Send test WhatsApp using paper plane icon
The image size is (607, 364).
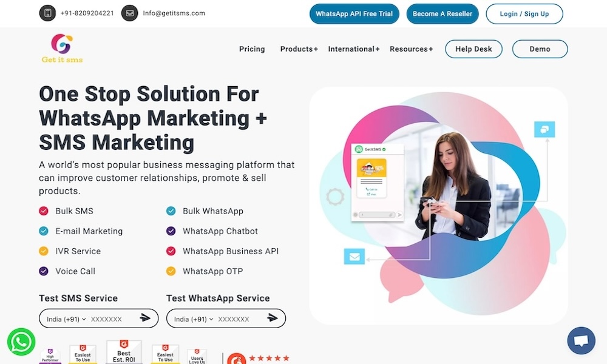point(273,318)
